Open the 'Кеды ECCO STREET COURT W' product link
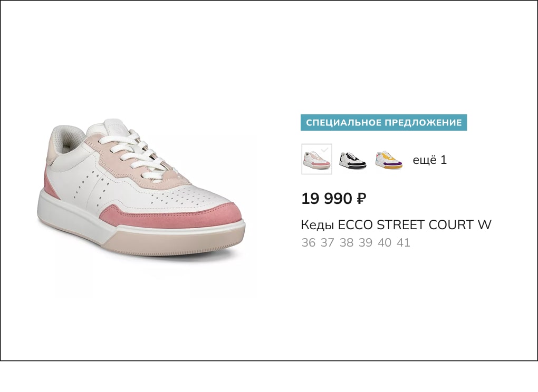 (x=396, y=225)
